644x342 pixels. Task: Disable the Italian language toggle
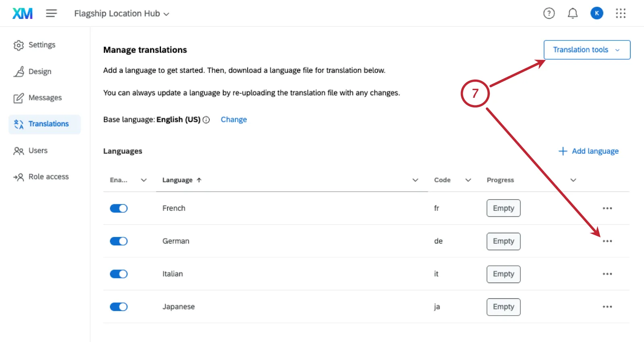pos(119,274)
